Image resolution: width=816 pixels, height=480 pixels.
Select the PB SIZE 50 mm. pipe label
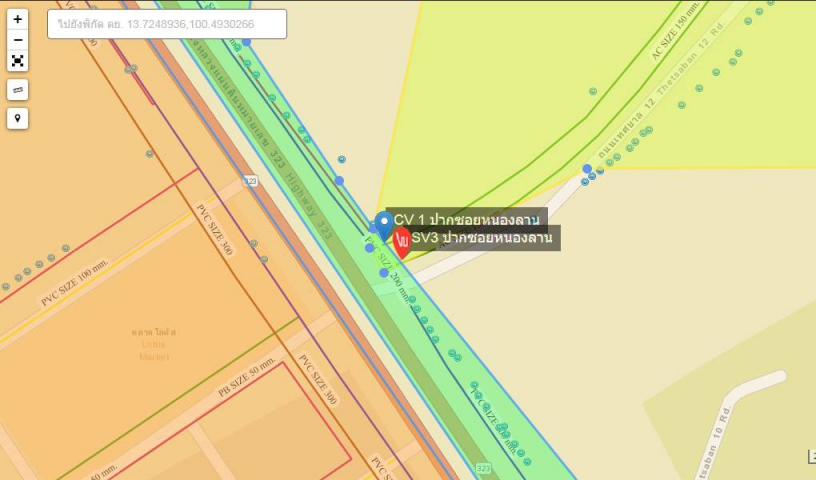click(247, 377)
